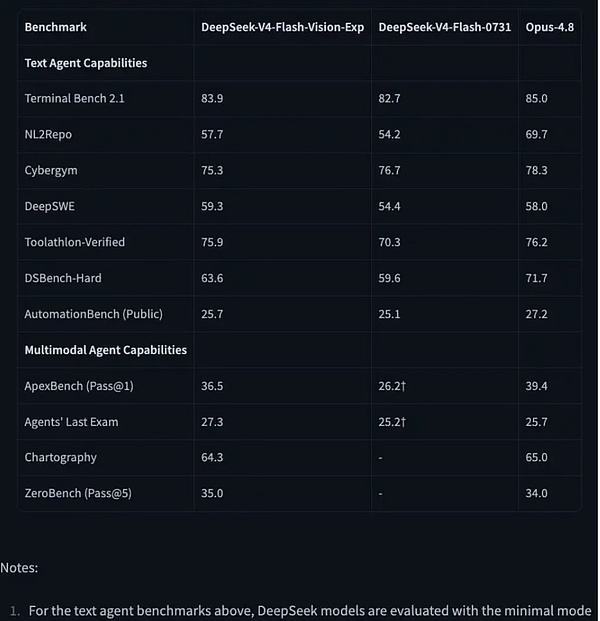600x621 pixels.
Task: Click the DeepSWE row label
Action: click(50, 206)
